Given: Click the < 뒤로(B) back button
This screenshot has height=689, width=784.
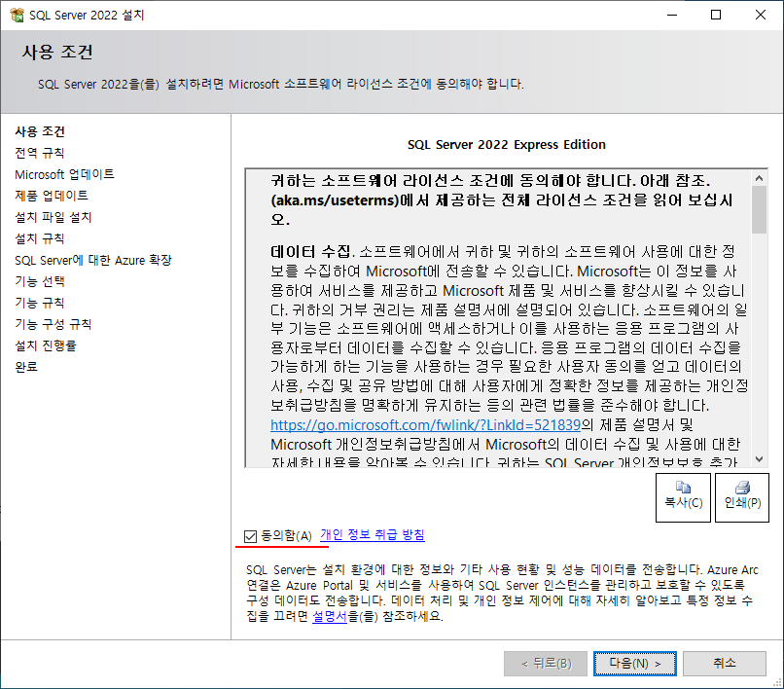Looking at the screenshot, I should point(546,664).
